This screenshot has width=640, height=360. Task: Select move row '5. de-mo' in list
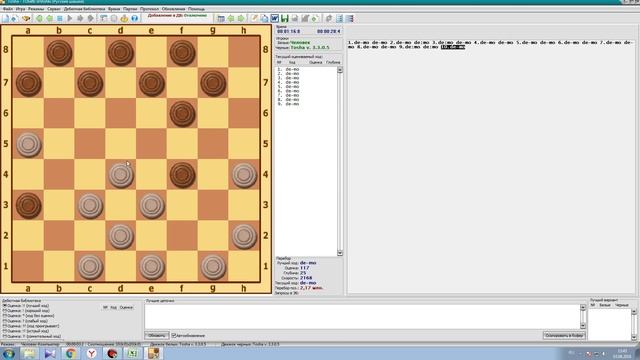(288, 87)
